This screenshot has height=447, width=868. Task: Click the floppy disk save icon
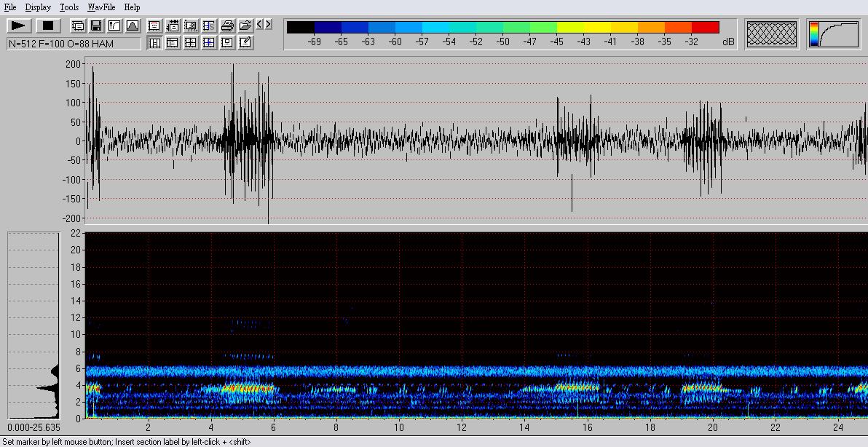96,25
